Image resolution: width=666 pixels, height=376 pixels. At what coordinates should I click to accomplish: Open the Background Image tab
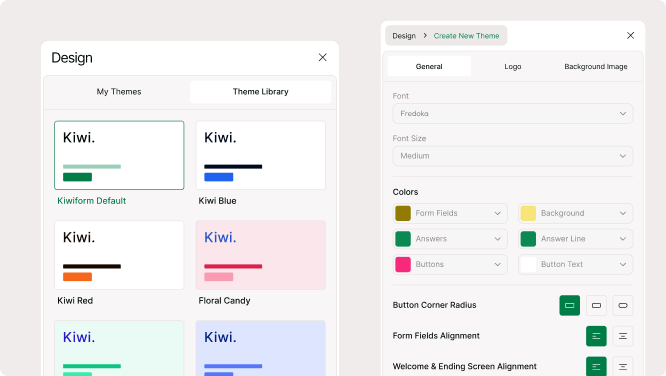[595, 66]
